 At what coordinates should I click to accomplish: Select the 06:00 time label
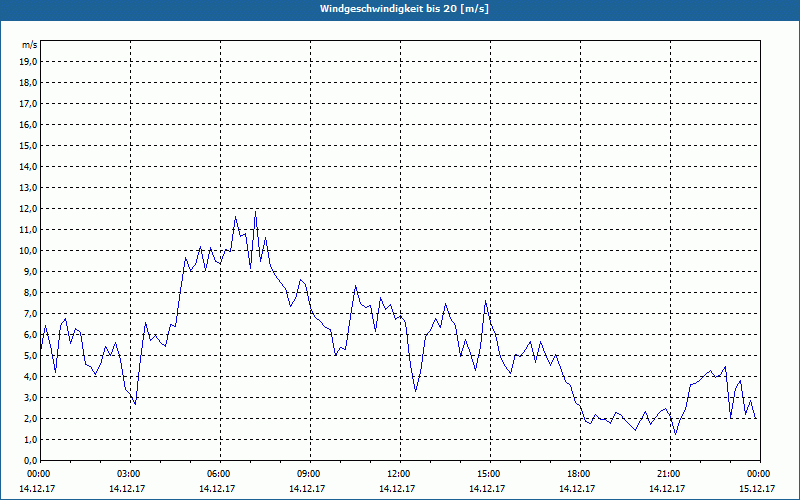click(x=219, y=474)
